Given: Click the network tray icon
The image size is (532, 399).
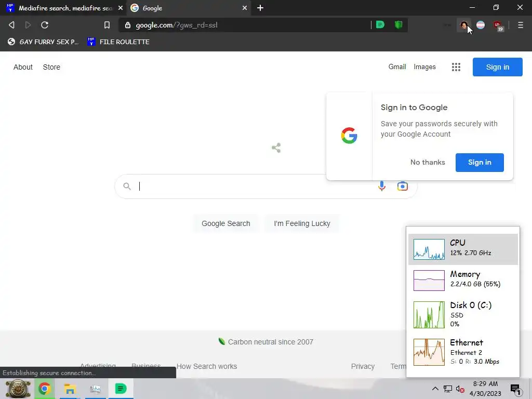Looking at the screenshot, I should [447, 389].
